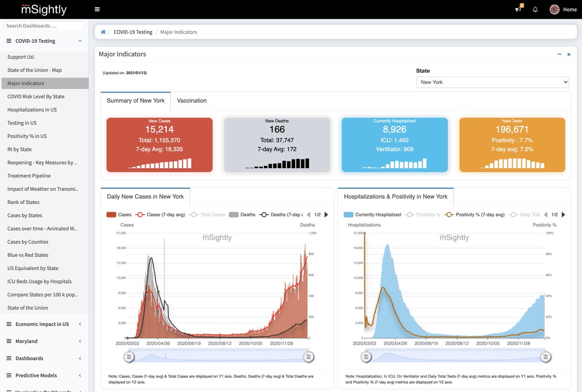Switch to the Summary of New York tab
The height and width of the screenshot is (392, 582).
[x=136, y=101]
